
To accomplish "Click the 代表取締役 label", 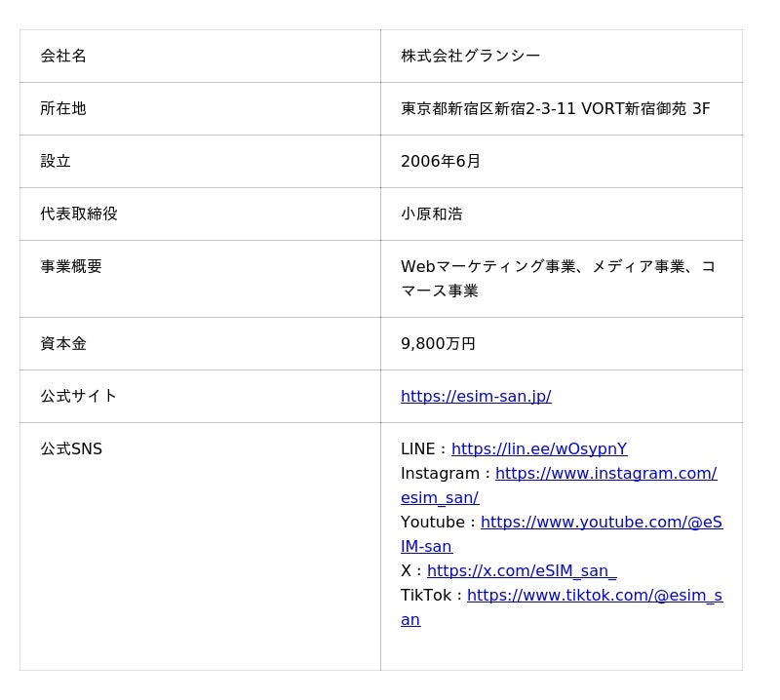I will [x=79, y=214].
